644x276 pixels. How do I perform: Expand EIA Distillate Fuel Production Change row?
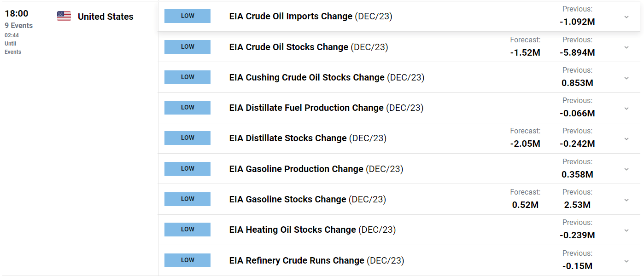626,109
